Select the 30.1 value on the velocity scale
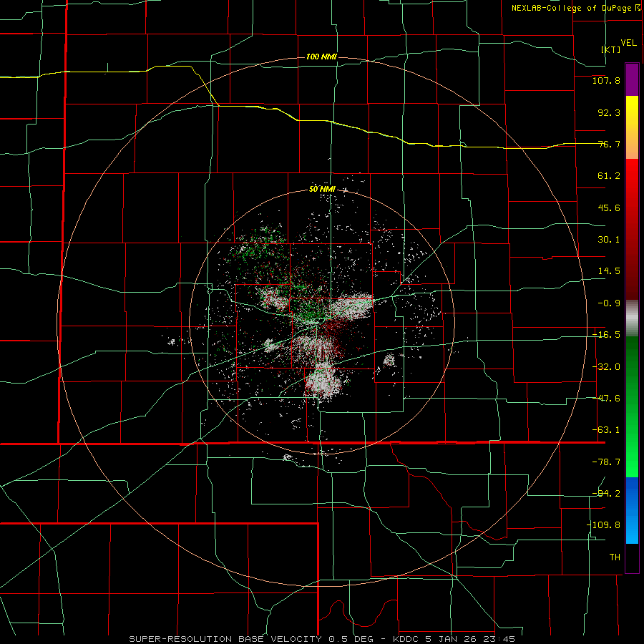This screenshot has height=644, width=644. tap(609, 240)
